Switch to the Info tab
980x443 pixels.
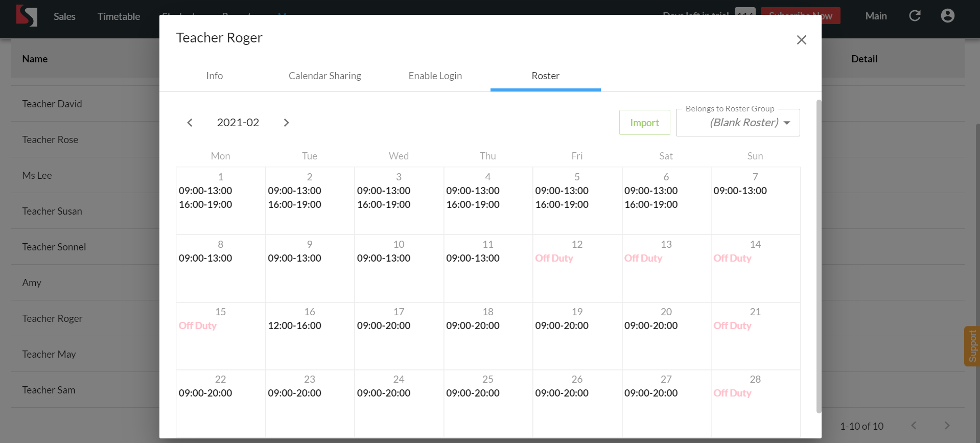click(x=214, y=76)
